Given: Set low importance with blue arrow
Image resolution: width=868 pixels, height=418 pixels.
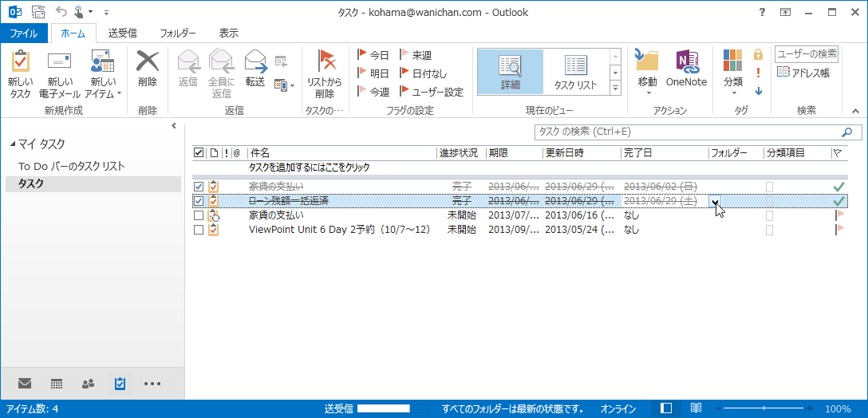Looking at the screenshot, I should click(x=759, y=91).
